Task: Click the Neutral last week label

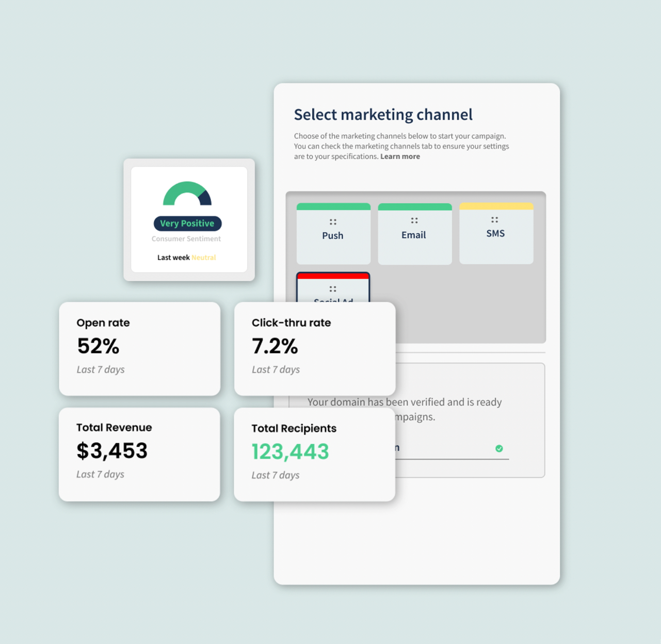Action: click(x=204, y=257)
